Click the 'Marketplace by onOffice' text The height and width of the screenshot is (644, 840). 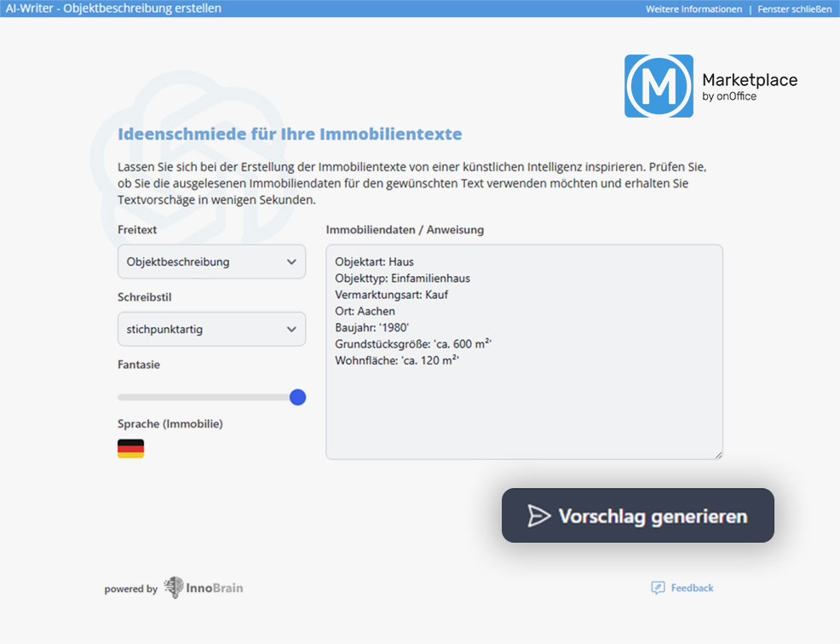click(x=749, y=86)
